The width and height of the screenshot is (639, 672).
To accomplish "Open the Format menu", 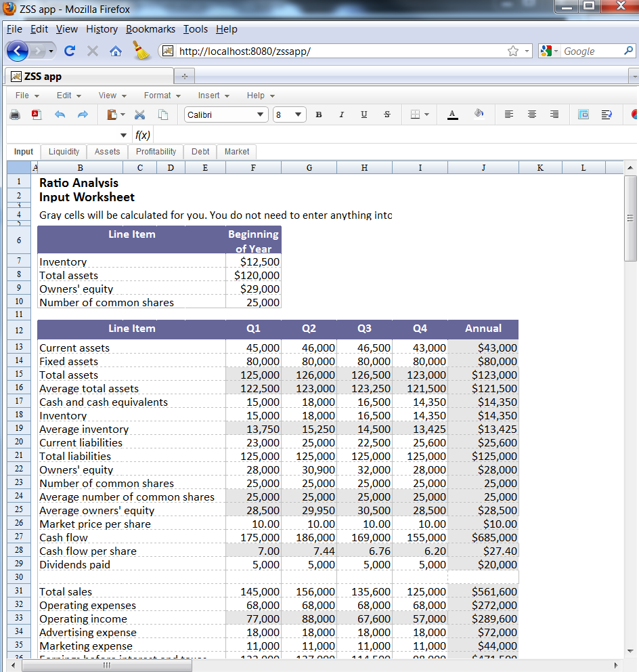I will pos(162,96).
